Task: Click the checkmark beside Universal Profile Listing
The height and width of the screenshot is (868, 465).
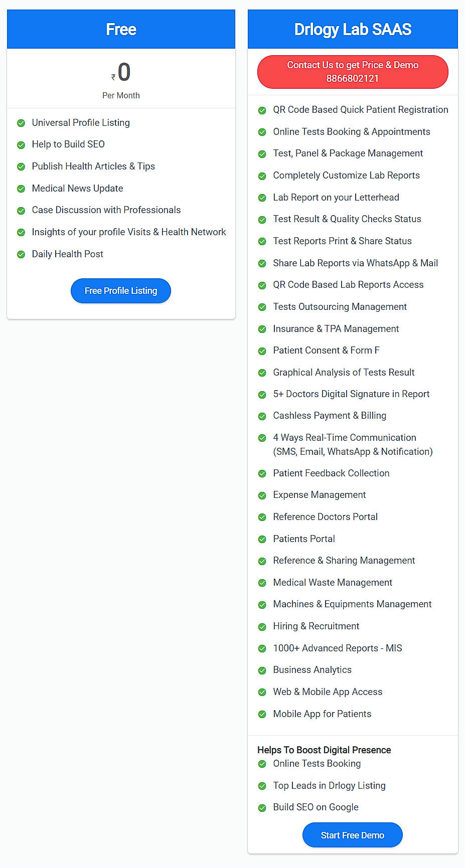Action: (x=21, y=123)
